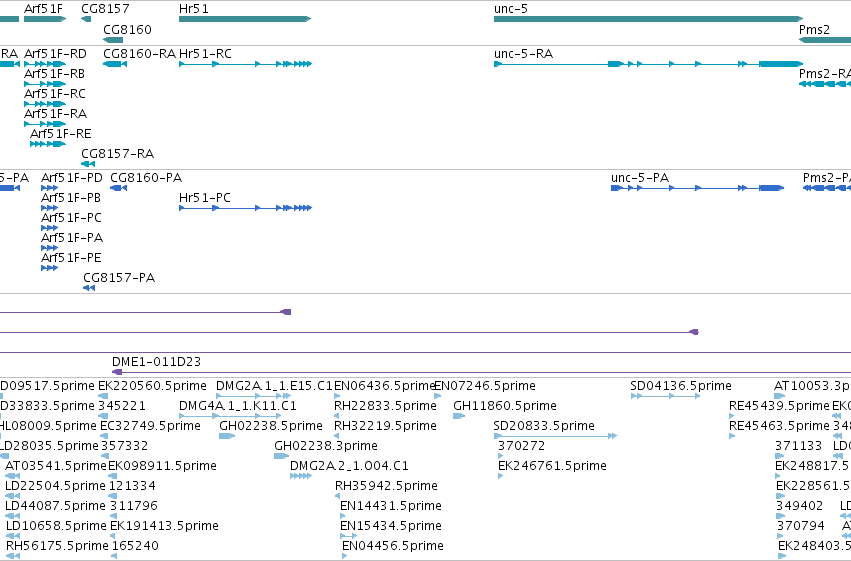This screenshot has width=851, height=561.
Task: Click the Arf51F gene label
Action: tap(43, 9)
